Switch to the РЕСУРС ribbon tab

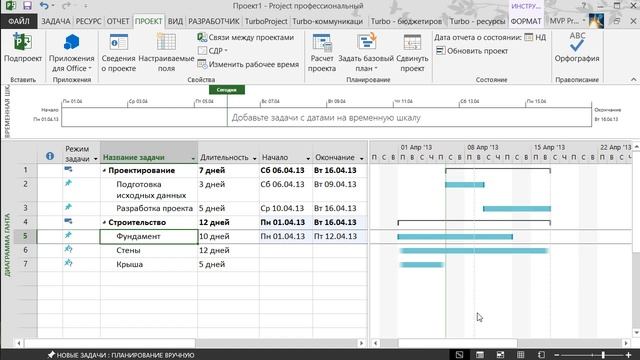(88, 21)
